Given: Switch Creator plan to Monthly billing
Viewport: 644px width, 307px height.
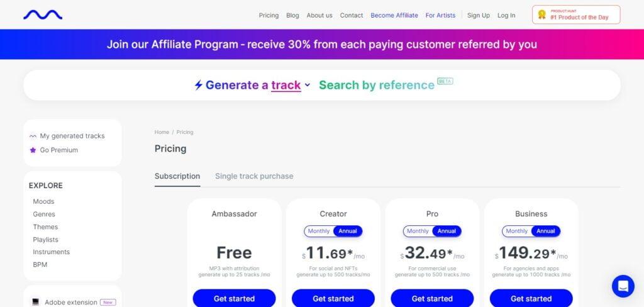Looking at the screenshot, I should pos(319,231).
